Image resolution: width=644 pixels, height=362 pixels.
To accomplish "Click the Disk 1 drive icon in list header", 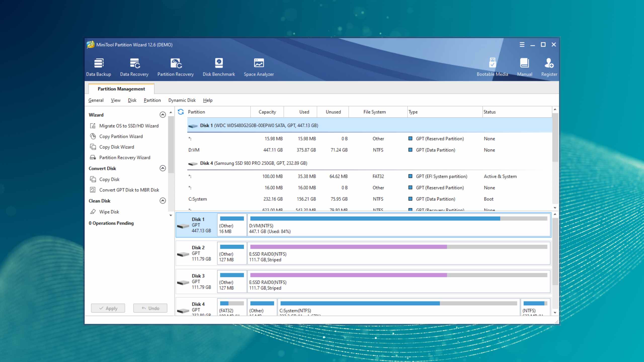I will (193, 126).
